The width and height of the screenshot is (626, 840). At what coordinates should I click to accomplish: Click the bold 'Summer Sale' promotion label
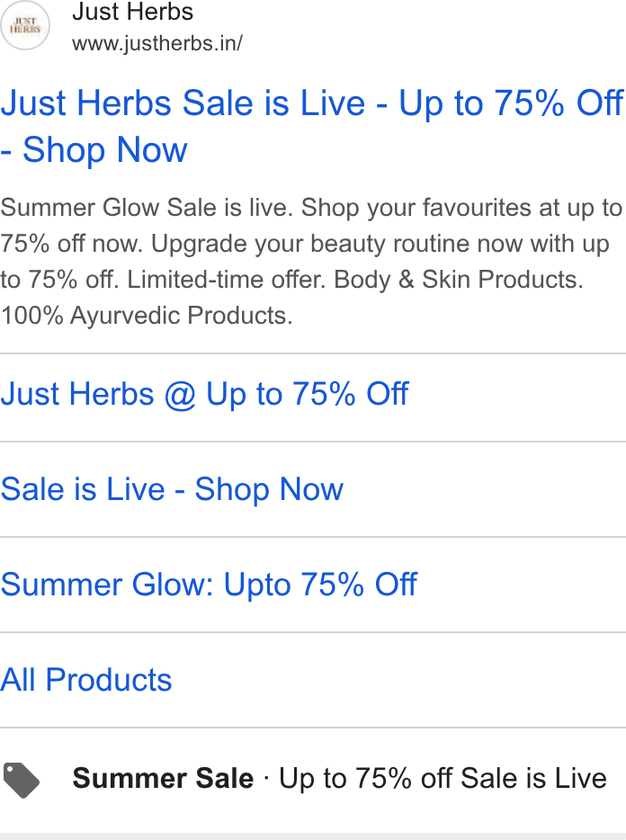[x=163, y=778]
